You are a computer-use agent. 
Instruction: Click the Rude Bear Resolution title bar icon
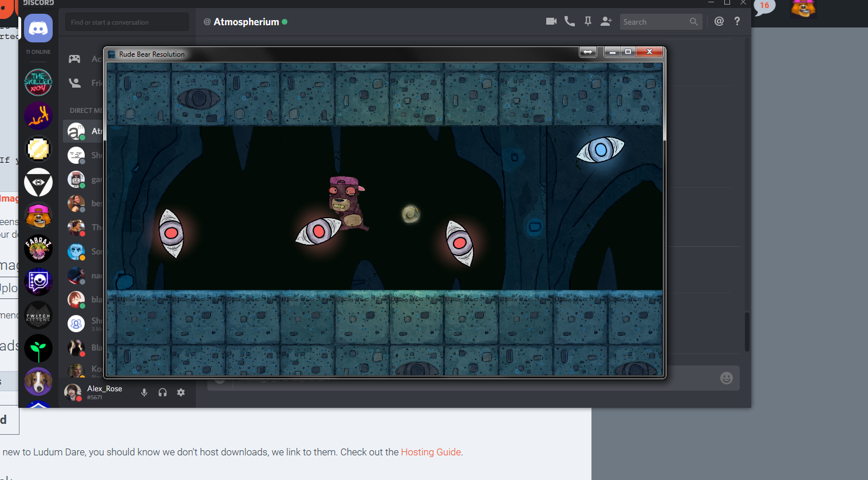click(112, 54)
